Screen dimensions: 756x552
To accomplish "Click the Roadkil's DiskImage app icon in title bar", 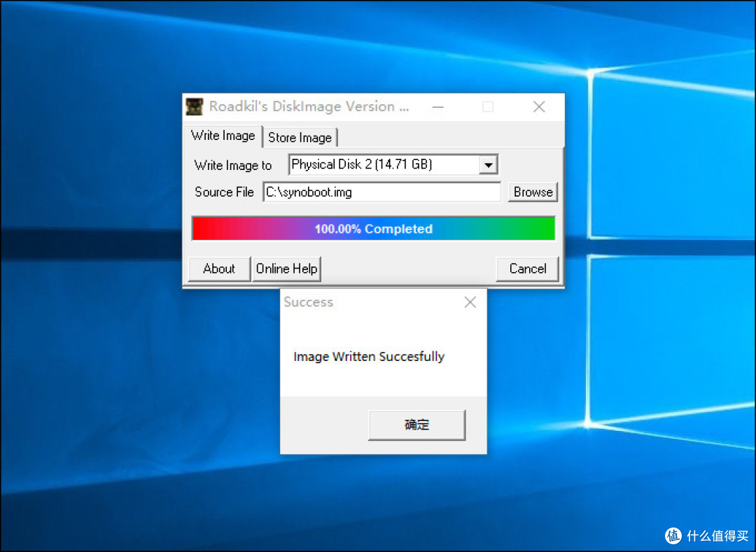I will (195, 106).
